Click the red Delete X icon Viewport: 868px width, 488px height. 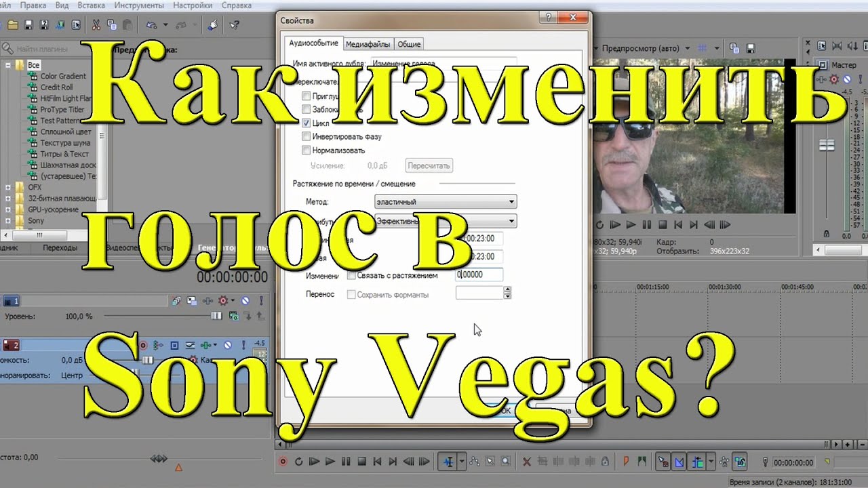pyautogui.click(x=526, y=462)
